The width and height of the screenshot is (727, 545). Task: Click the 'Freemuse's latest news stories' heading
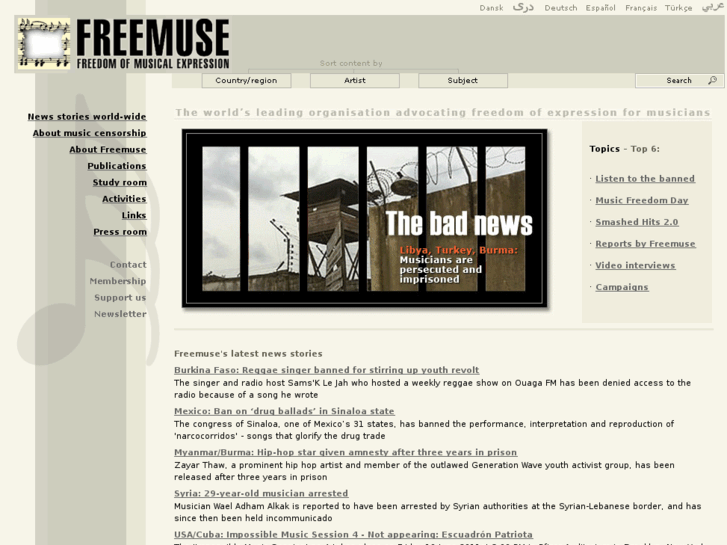248,353
